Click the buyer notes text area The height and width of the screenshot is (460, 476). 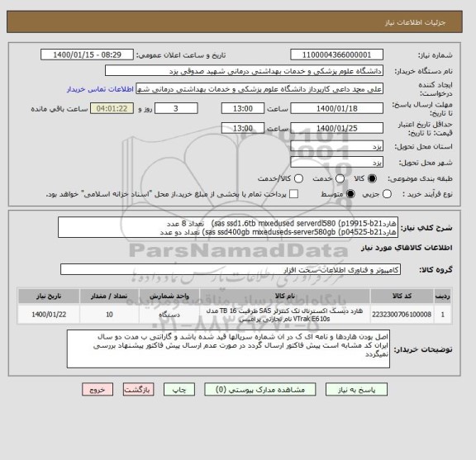[228, 349]
